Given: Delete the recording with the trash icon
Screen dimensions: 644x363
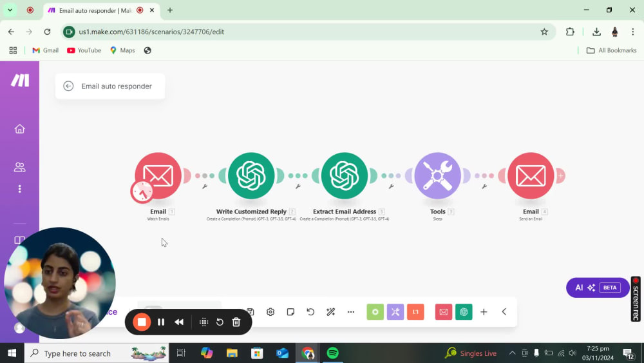Looking at the screenshot, I should tap(236, 322).
